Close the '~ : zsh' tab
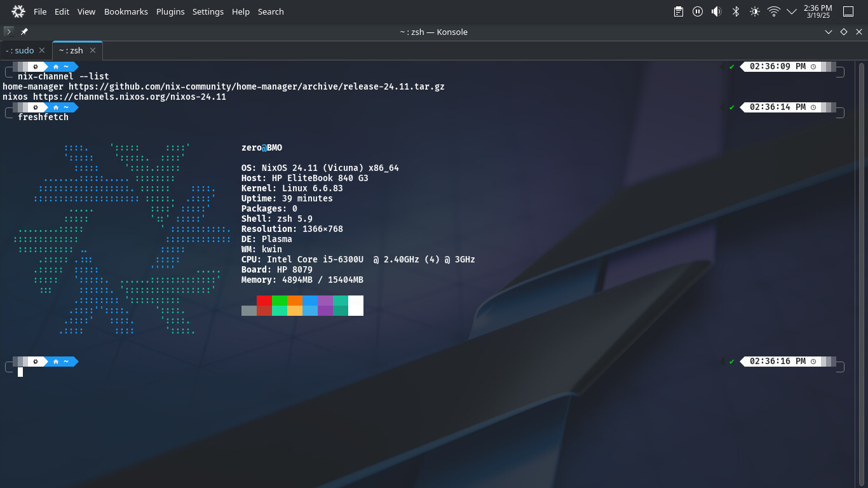This screenshot has width=868, height=488. point(93,50)
